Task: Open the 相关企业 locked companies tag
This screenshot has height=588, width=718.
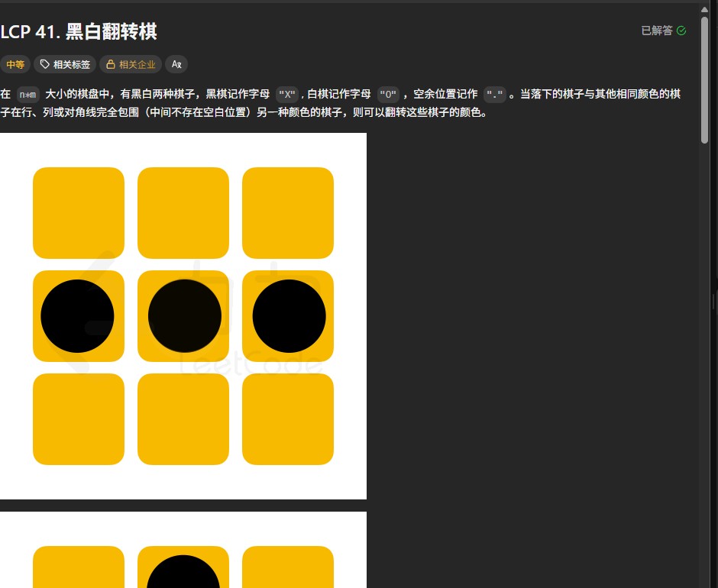Action: tap(131, 65)
